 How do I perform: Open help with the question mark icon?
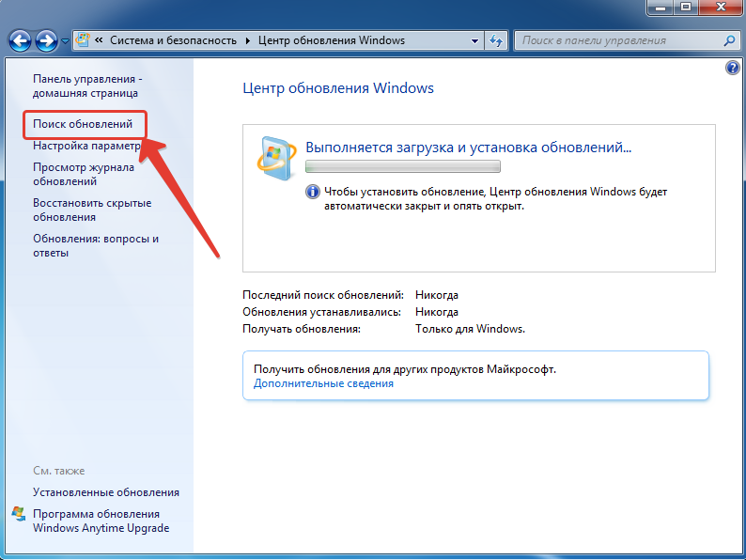tap(733, 68)
